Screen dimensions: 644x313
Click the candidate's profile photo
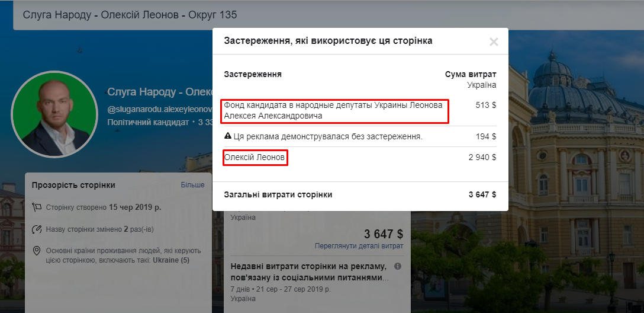54,114
